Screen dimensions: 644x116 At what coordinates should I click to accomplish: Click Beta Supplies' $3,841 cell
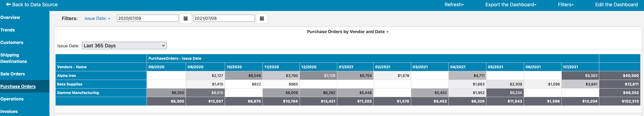pos(580,84)
